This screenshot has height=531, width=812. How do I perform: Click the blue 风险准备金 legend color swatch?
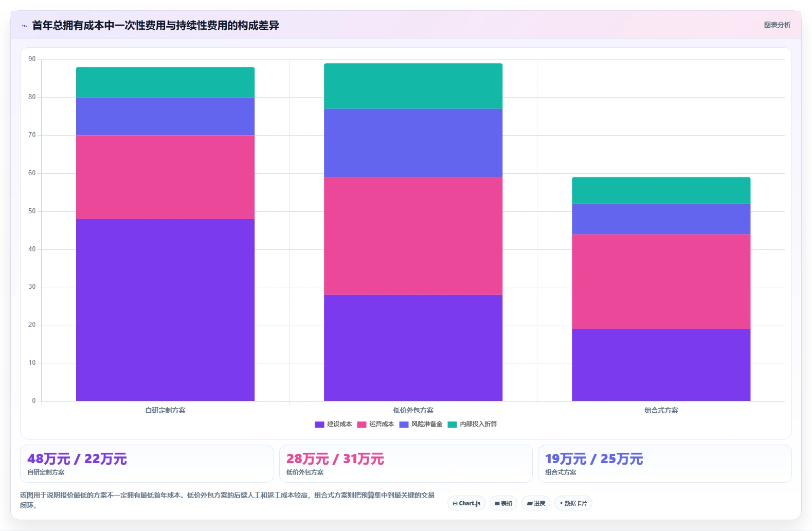click(404, 424)
